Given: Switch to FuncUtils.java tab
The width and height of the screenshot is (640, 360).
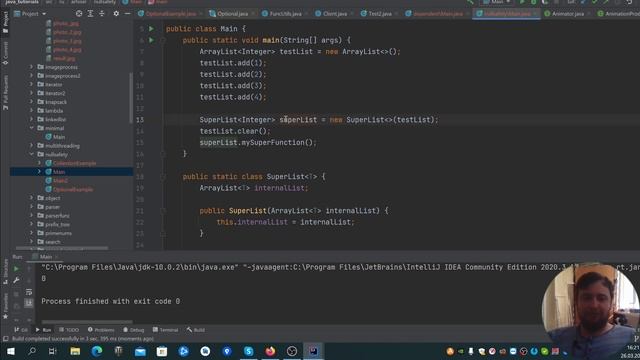Looking at the screenshot, I should pos(285,13).
